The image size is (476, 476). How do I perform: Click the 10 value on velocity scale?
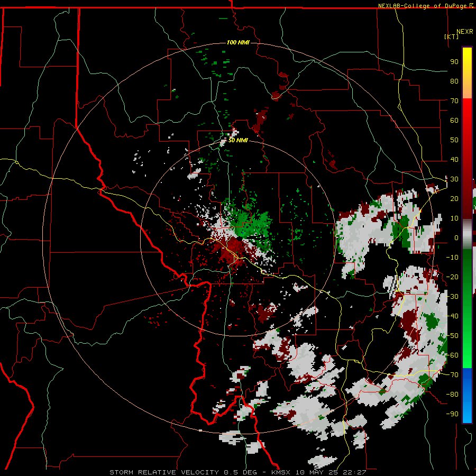(454, 218)
